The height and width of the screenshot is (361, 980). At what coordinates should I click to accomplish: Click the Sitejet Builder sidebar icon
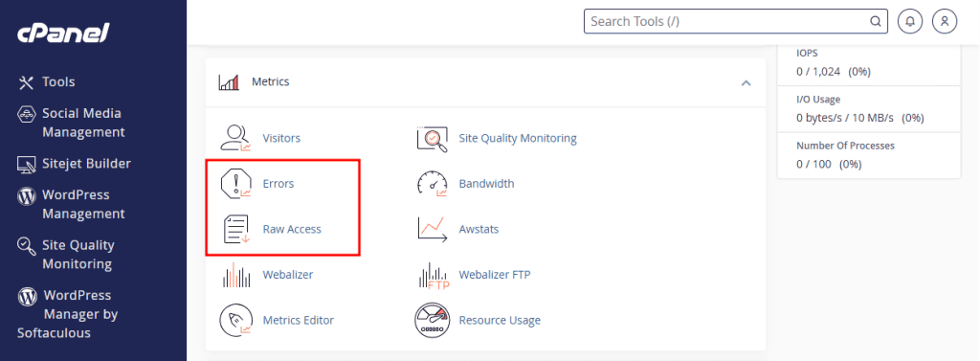pos(26,164)
